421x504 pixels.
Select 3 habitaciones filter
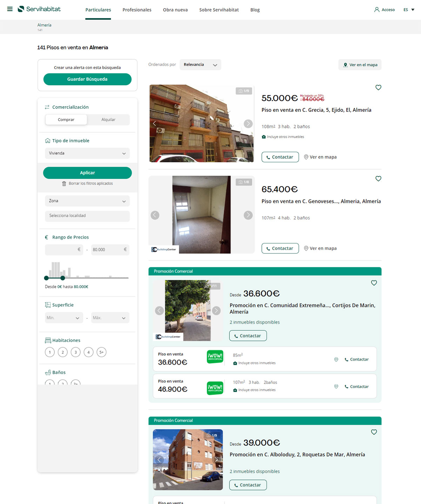[x=75, y=352]
